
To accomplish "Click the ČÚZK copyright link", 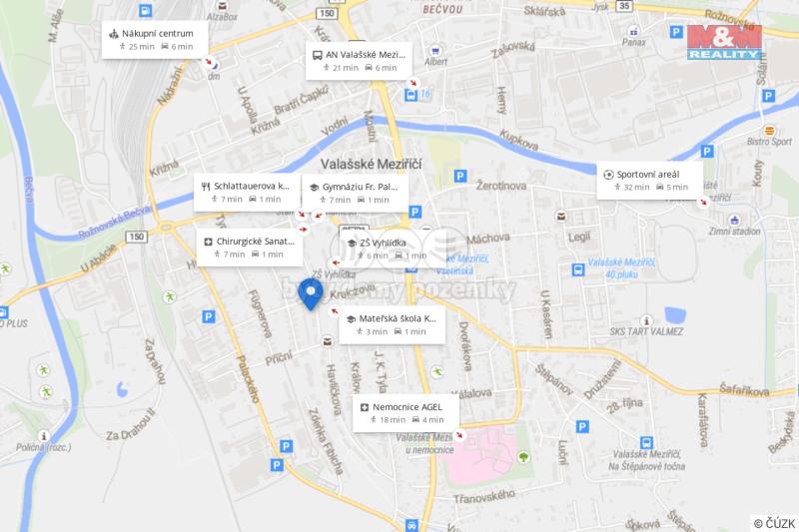I will (775, 523).
